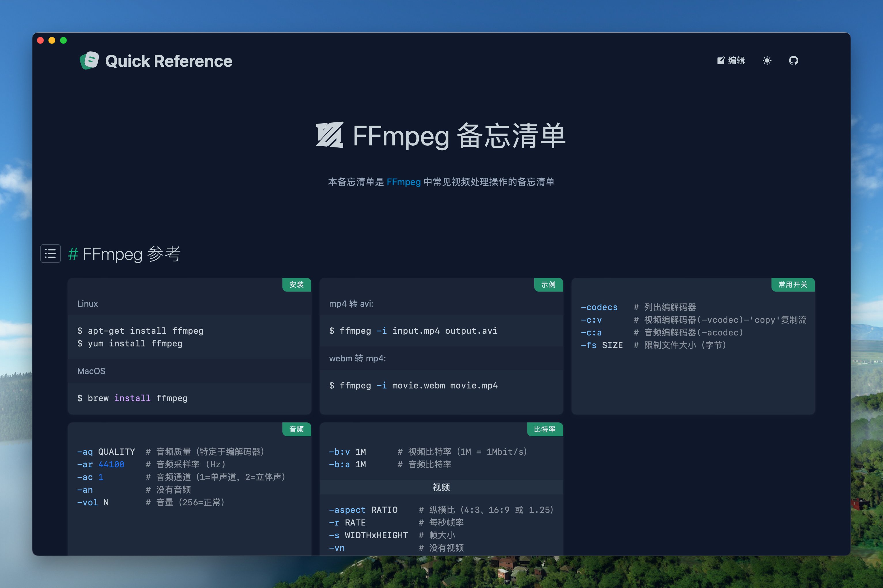Click the webm 转 mp4: label
Image resolution: width=883 pixels, height=588 pixels.
(x=358, y=359)
